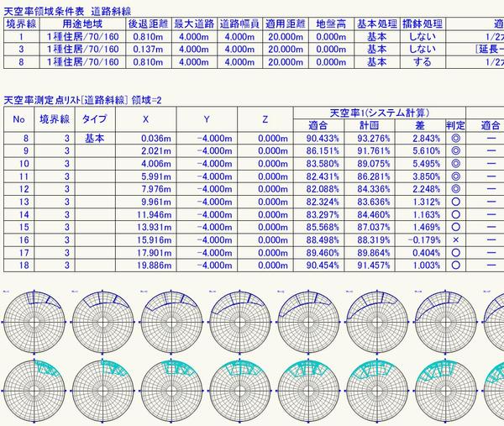Select the 差 value 1.003%
504x426 pixels.
pos(426,266)
